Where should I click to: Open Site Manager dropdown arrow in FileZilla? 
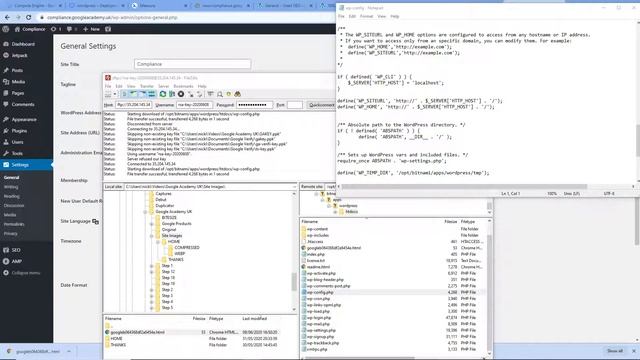point(115,94)
